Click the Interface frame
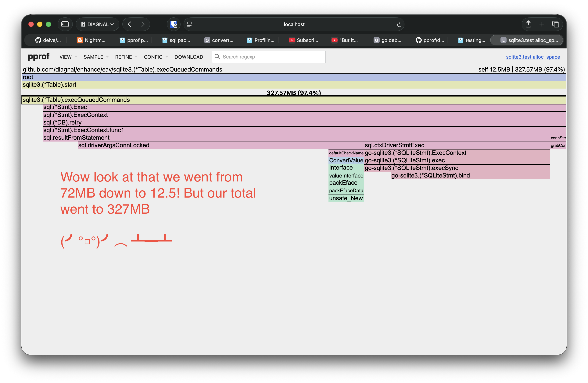This screenshot has height=383, width=588. pos(346,168)
